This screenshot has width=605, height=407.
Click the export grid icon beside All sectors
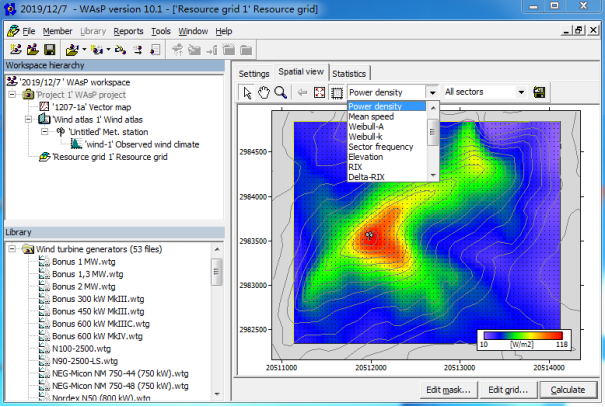click(x=539, y=92)
